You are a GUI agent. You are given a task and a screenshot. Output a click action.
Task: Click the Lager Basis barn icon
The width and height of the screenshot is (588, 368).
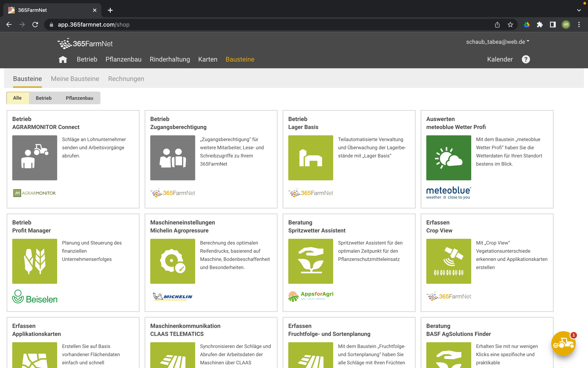click(311, 158)
